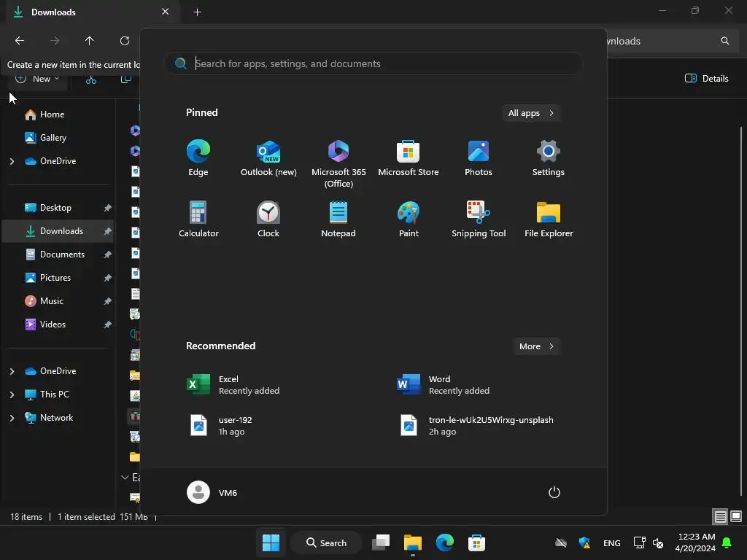
Task: Click the OneDrive tray icon
Action: click(x=561, y=542)
